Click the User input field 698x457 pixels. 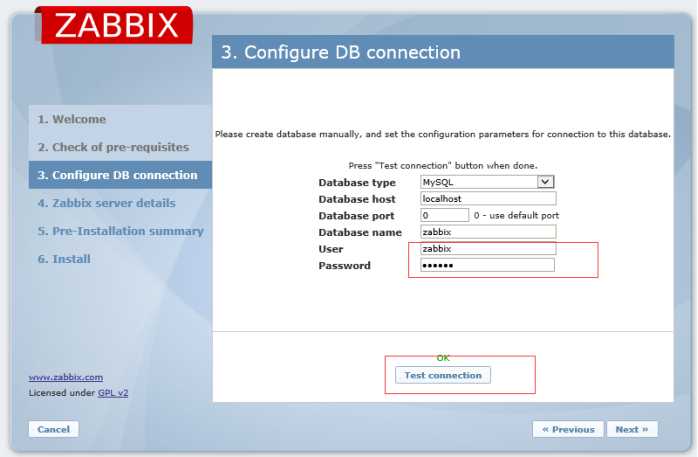coord(488,249)
